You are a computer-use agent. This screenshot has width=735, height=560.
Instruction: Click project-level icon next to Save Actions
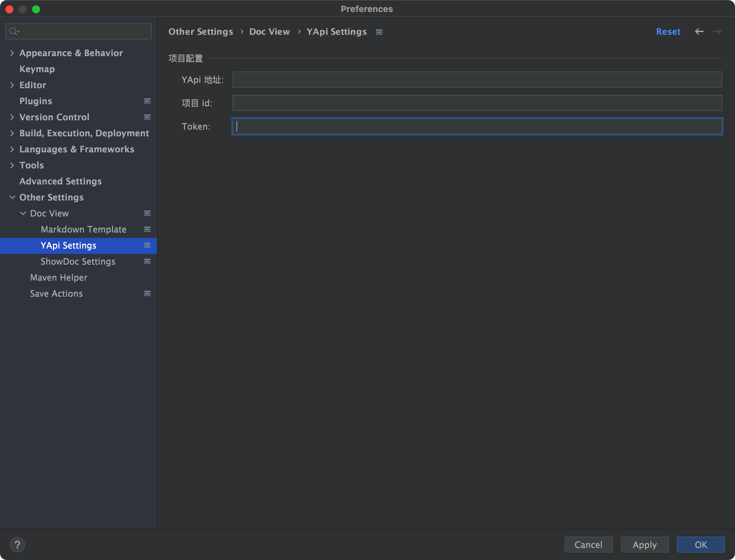tap(147, 293)
